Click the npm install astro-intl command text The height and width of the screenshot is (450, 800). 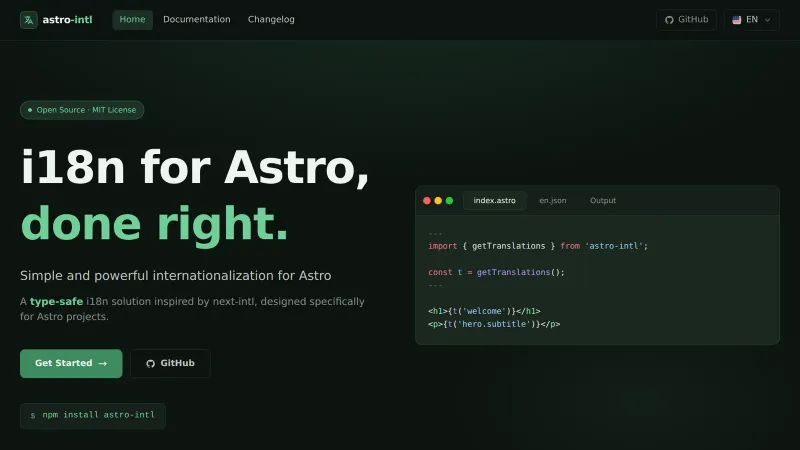click(x=98, y=415)
